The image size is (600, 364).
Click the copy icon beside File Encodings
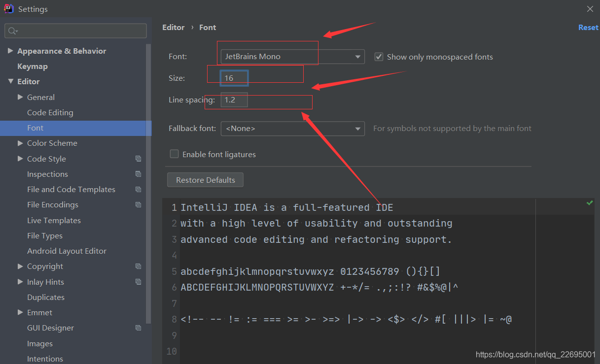[138, 204]
